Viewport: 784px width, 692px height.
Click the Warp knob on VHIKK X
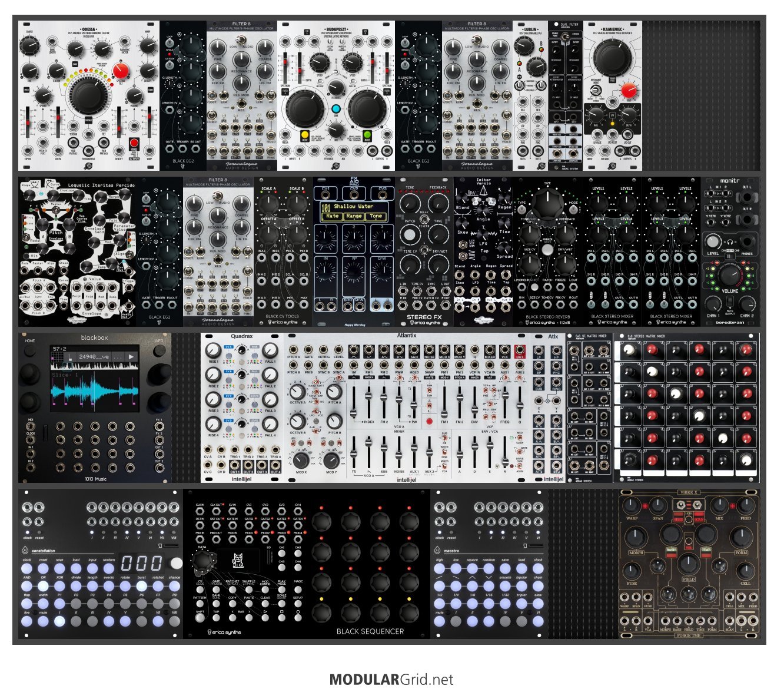point(632,505)
